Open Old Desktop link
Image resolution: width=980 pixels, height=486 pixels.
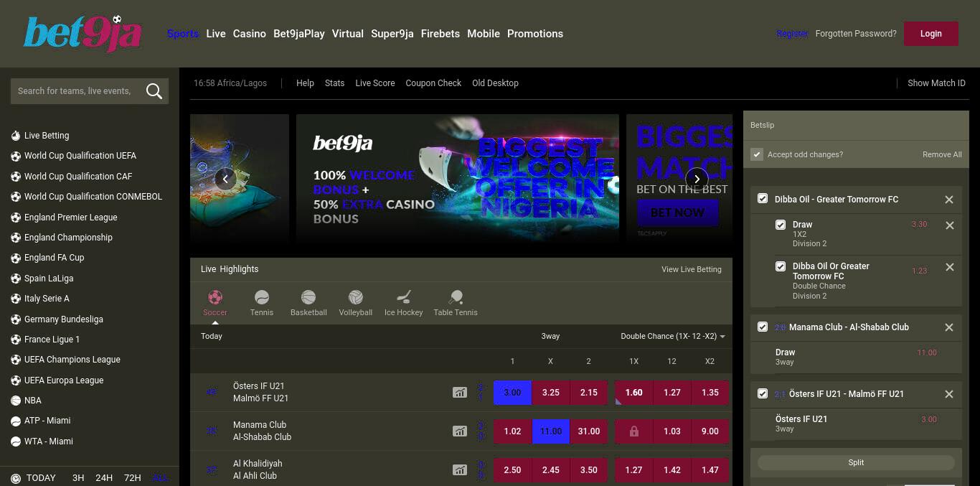pyautogui.click(x=495, y=83)
